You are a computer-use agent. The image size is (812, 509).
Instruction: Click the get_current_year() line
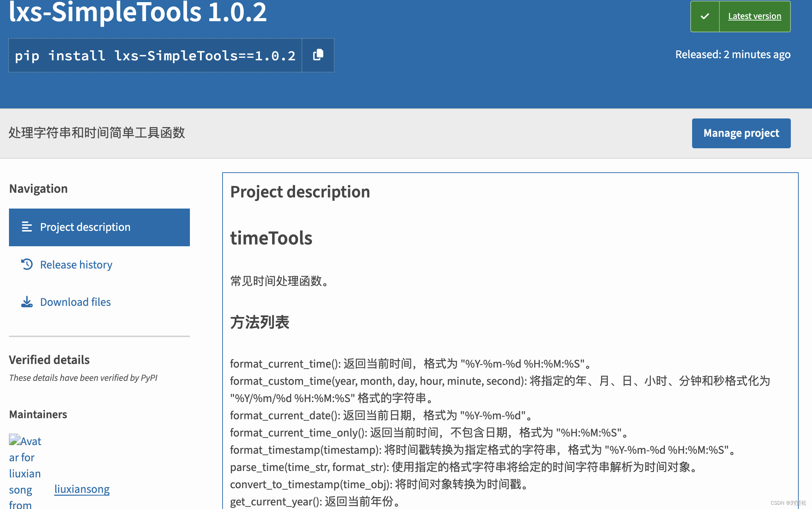point(316,501)
